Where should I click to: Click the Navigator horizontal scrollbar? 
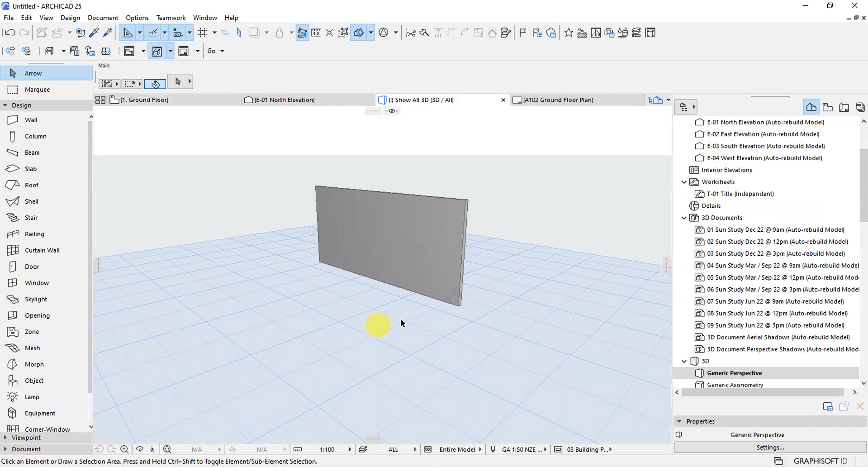pyautogui.click(x=762, y=392)
